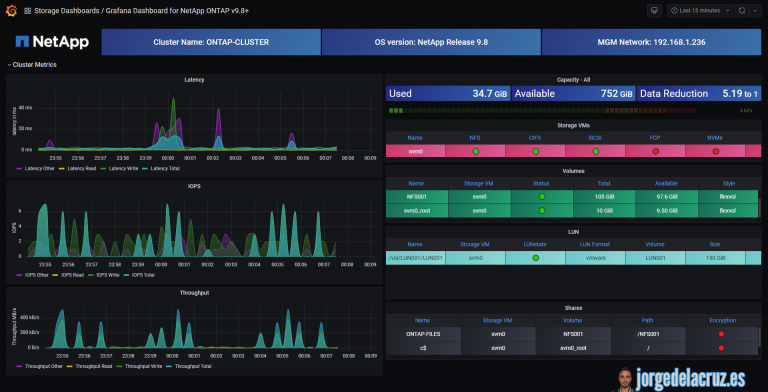Open the Grafana home logo
This screenshot has height=392, width=768.
(11, 10)
